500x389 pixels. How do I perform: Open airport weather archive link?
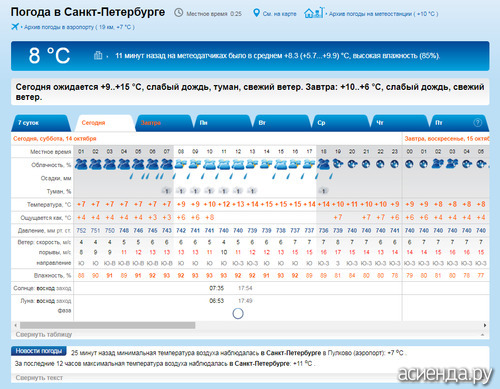79,27
